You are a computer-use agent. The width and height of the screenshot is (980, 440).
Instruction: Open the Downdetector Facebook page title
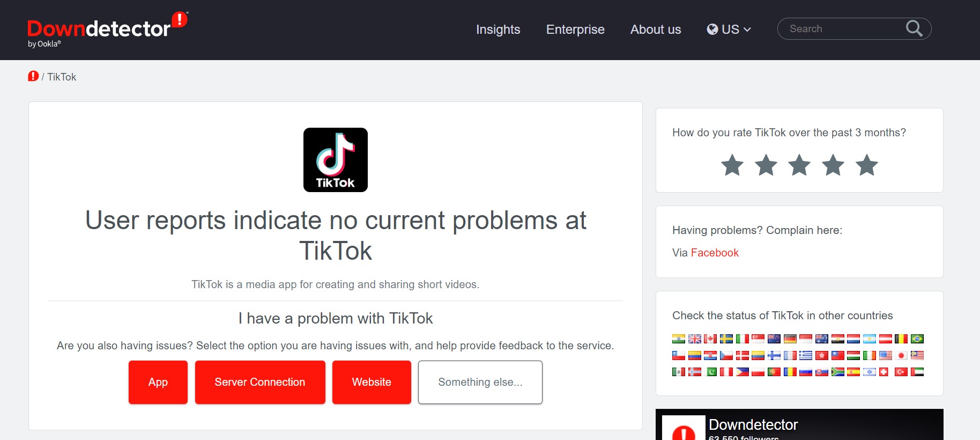click(x=753, y=424)
